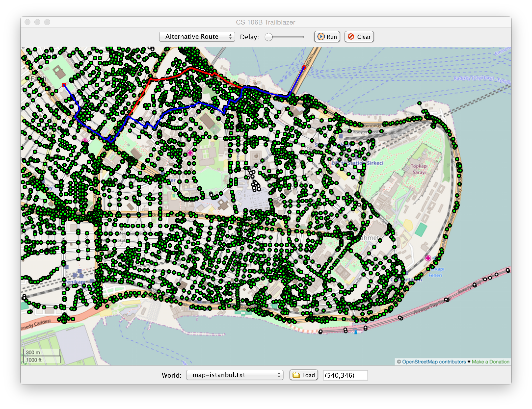
Task: Click the red Clear prohibition icon
Action: (x=351, y=37)
